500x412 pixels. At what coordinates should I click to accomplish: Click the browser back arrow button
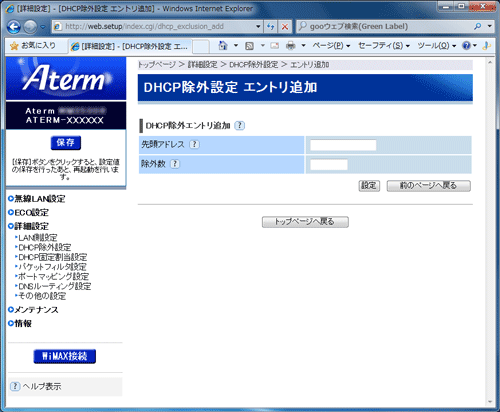(x=14, y=27)
